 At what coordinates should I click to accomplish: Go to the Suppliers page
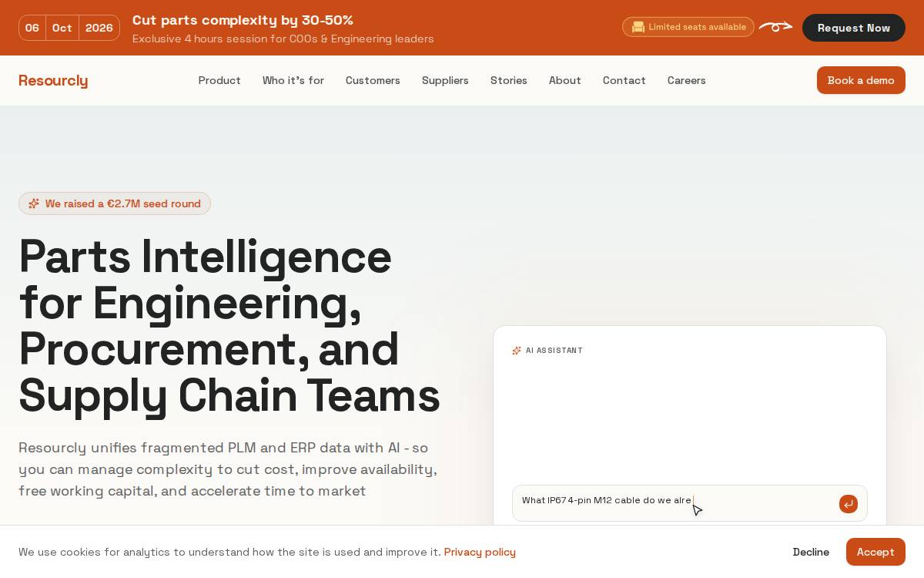point(445,80)
